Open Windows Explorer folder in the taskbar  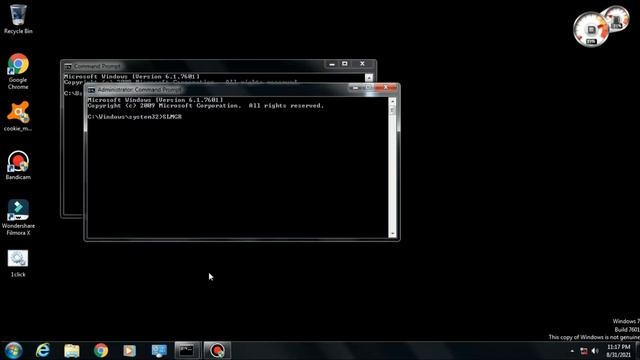(x=72, y=350)
